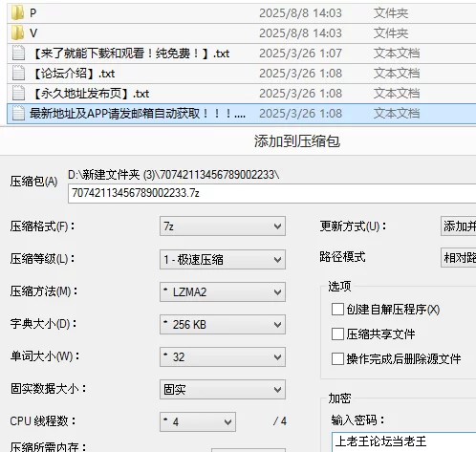Viewport: 476px width, 452px height.
Task: Click the 【永久地址发布页】.txt file icon
Action: click(x=18, y=93)
